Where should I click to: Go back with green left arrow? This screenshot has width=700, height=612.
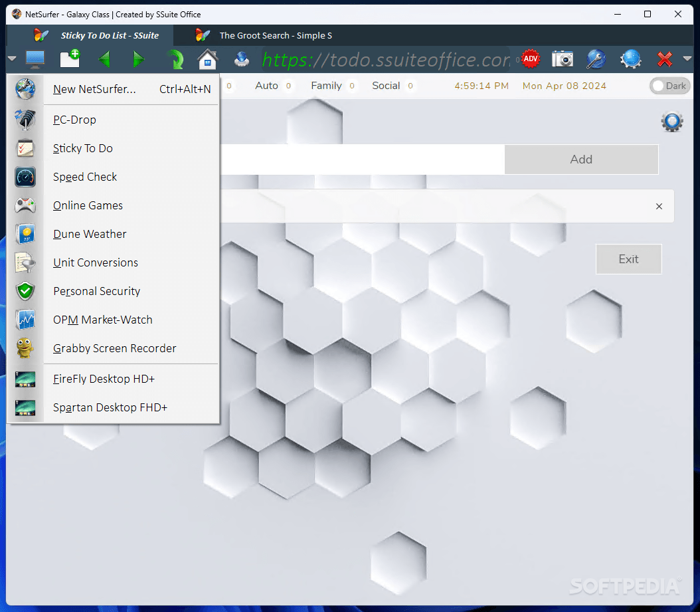(x=104, y=59)
